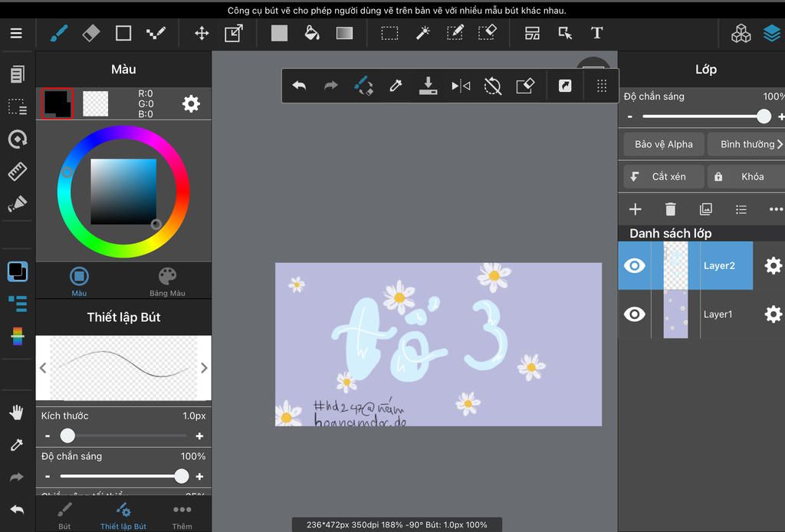Select the Selection Eraser tool
Screen dimensions: 785x532
coord(487,33)
